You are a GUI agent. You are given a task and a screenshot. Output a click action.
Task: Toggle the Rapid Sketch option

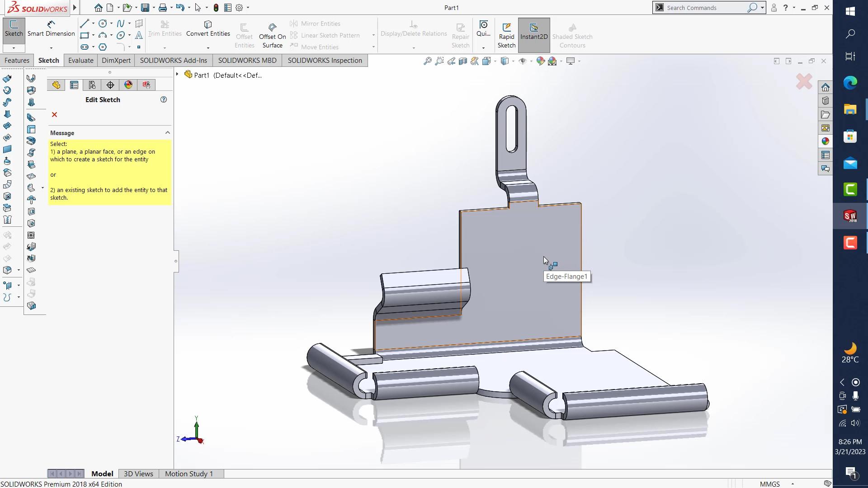point(506,35)
